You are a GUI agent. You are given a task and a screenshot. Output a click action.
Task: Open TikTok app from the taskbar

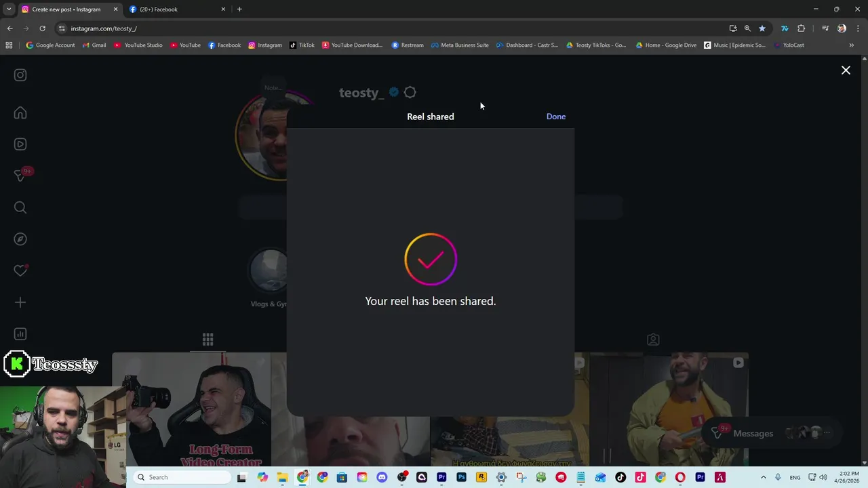click(620, 477)
